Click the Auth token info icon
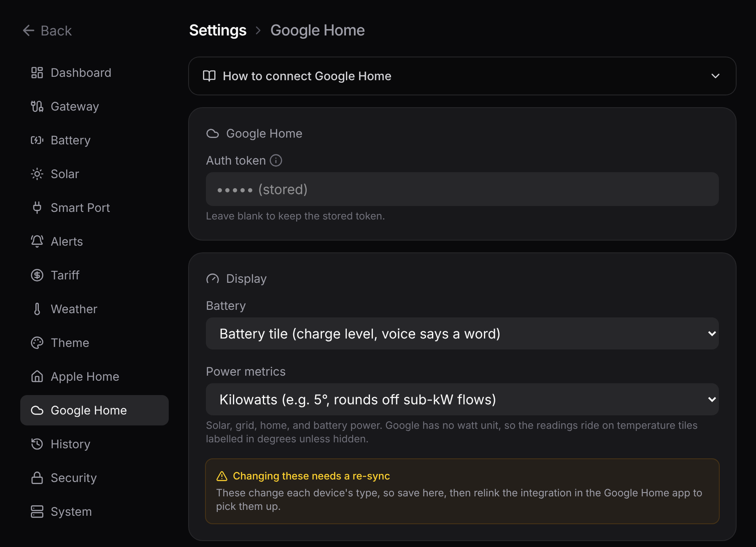The height and width of the screenshot is (547, 756). tap(276, 160)
